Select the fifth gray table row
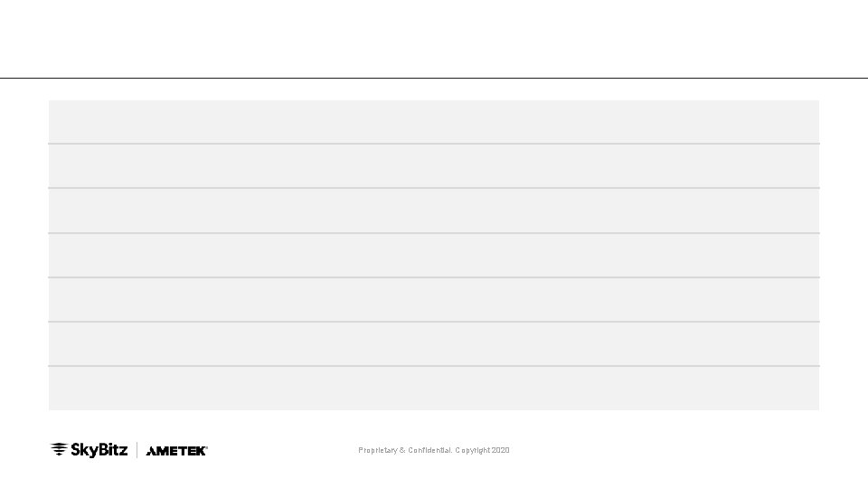The width and height of the screenshot is (868, 488). [434, 300]
